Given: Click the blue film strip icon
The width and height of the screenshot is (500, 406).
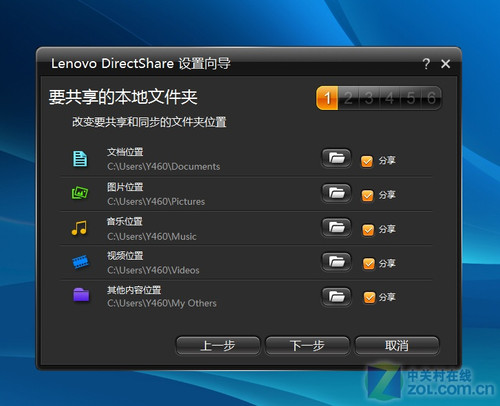Looking at the screenshot, I should click(x=80, y=262).
